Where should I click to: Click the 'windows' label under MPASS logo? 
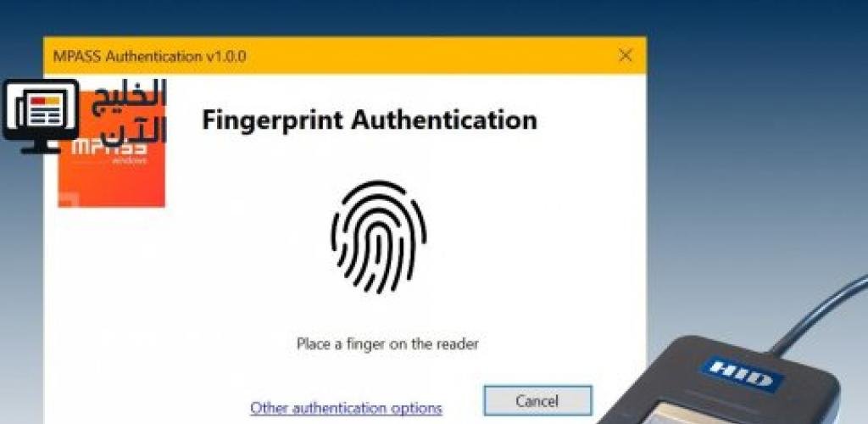pos(130,160)
